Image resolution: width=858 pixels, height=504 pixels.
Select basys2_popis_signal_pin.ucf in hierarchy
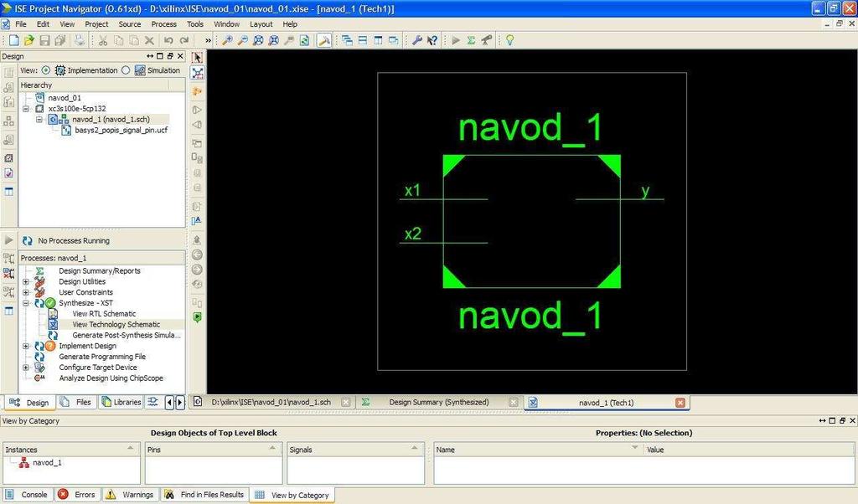[121, 130]
